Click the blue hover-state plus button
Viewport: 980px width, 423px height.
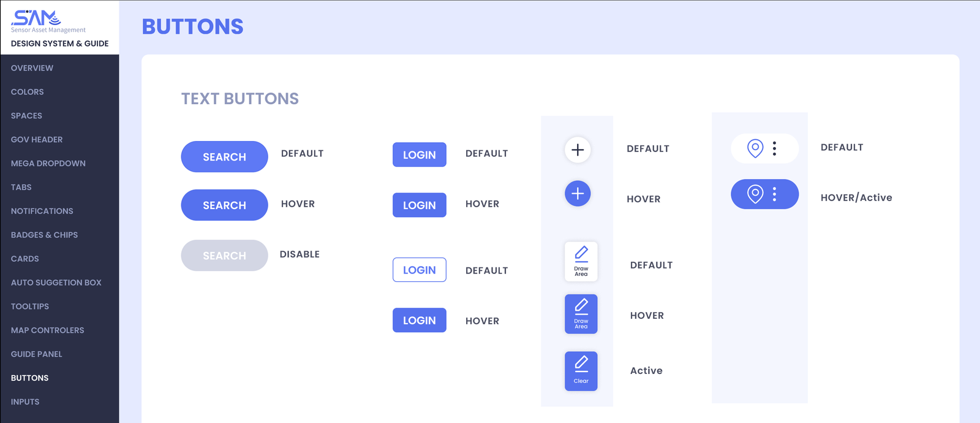[578, 194]
